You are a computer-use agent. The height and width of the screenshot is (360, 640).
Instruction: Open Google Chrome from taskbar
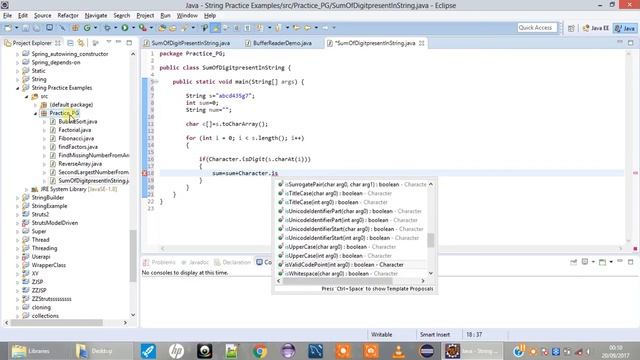[x=260, y=351]
